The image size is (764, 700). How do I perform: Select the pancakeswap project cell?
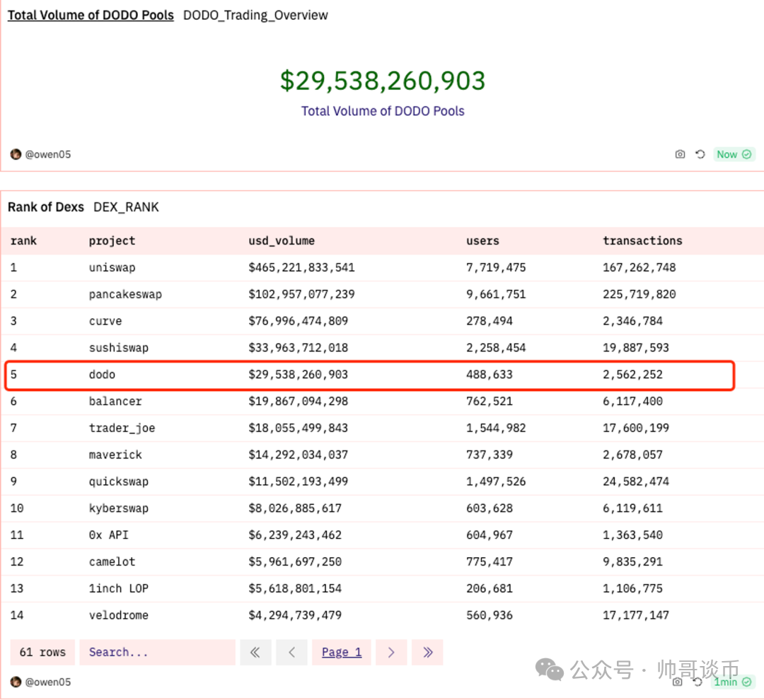(x=125, y=294)
